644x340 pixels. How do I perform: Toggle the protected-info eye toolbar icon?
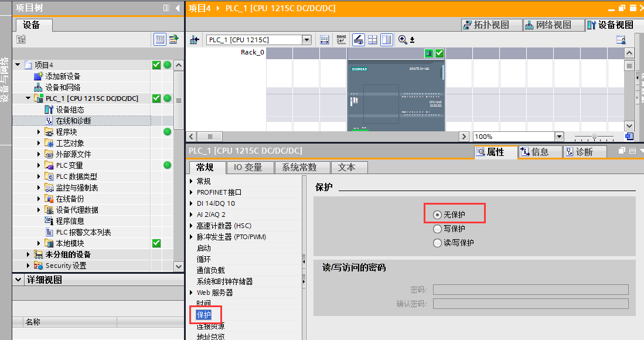(359, 40)
